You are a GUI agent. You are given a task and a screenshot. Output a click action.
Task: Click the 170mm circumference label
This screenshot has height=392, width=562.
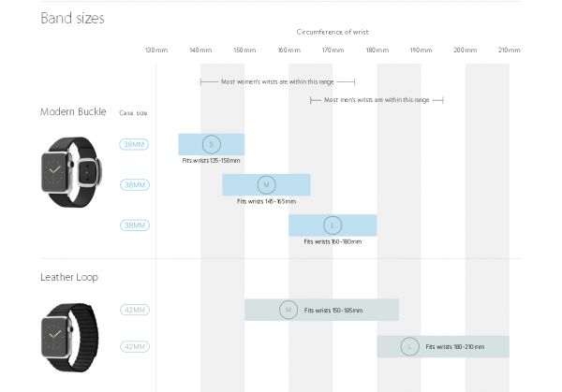[x=333, y=51]
